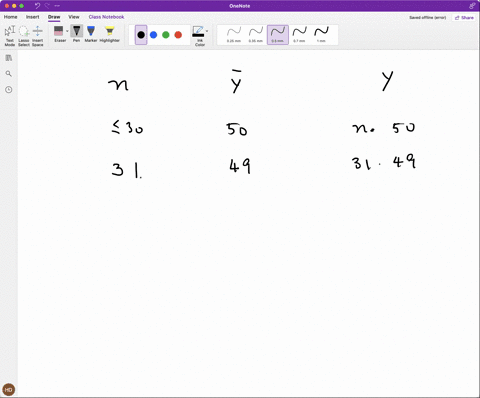Select the Pen tool

[76, 34]
